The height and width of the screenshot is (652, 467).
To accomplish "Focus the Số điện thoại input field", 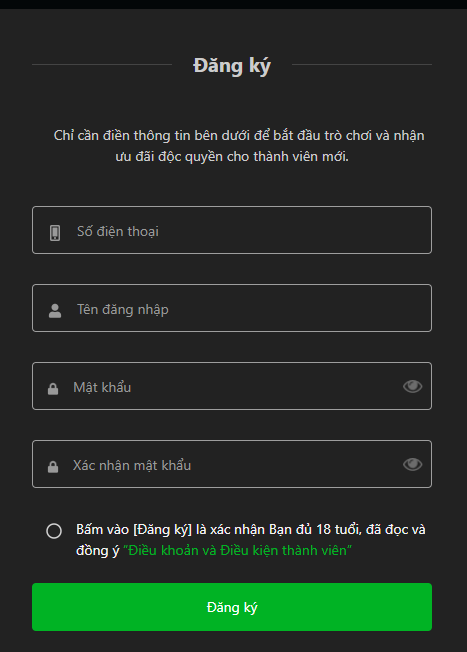I will click(232, 230).
